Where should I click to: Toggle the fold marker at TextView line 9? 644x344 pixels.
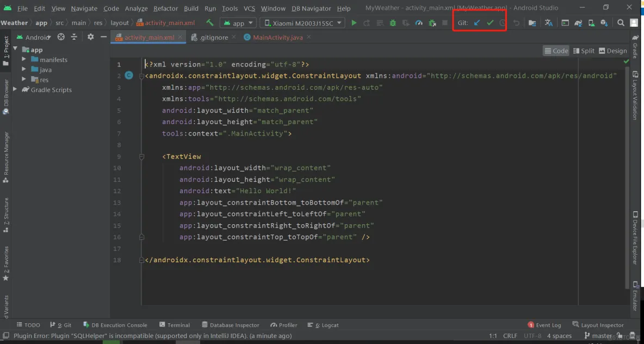(x=142, y=157)
